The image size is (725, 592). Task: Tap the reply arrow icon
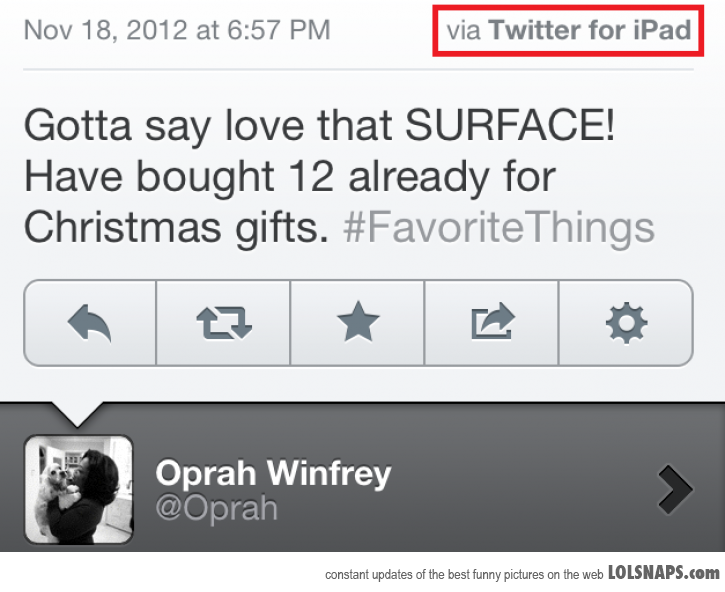[x=89, y=322]
